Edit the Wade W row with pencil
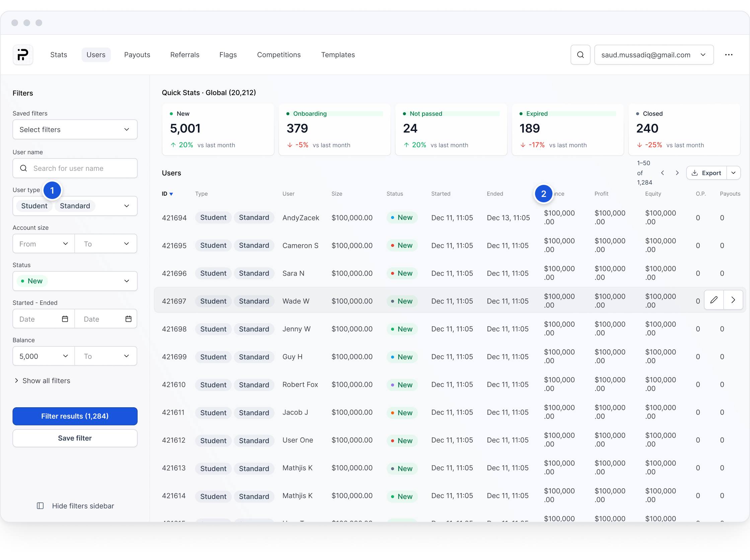The image size is (750, 560). tap(714, 300)
